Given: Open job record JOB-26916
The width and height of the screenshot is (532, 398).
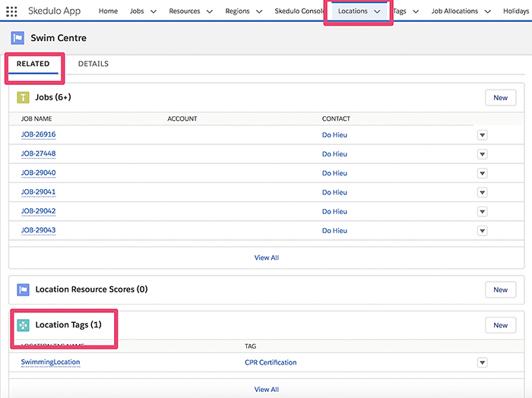Looking at the screenshot, I should click(x=38, y=134).
